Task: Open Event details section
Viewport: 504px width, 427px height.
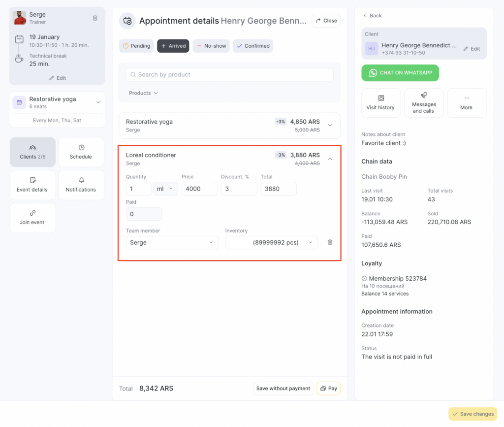Action: 32,185
